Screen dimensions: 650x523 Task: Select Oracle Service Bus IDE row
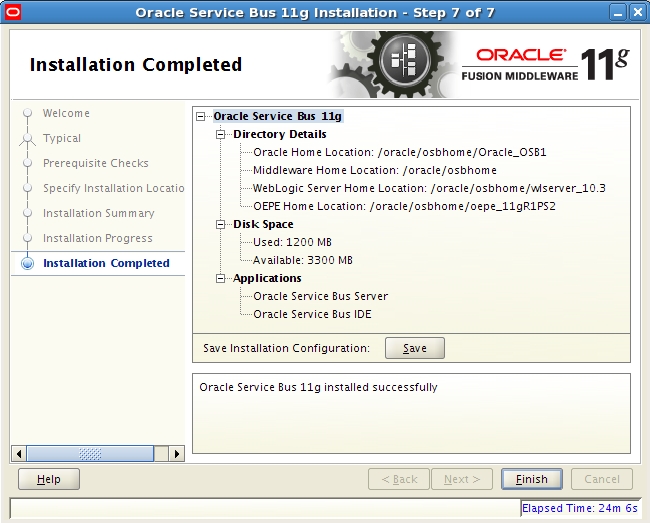tap(312, 314)
